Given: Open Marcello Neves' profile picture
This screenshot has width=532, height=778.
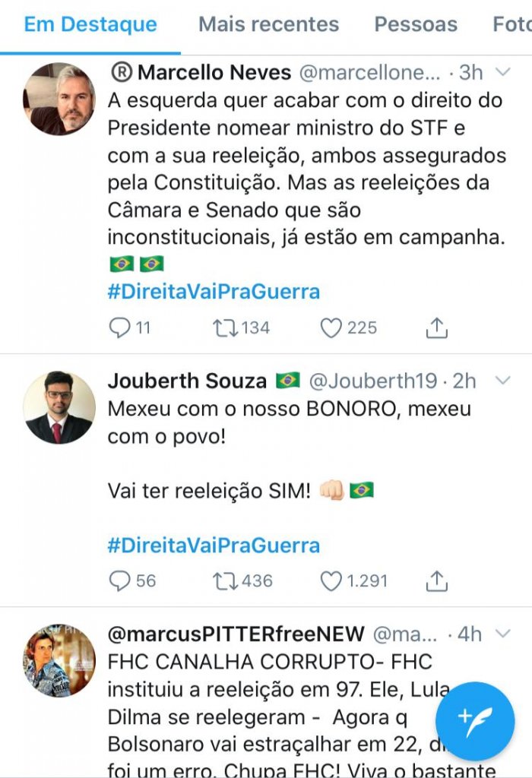Looking at the screenshot, I should tap(59, 99).
